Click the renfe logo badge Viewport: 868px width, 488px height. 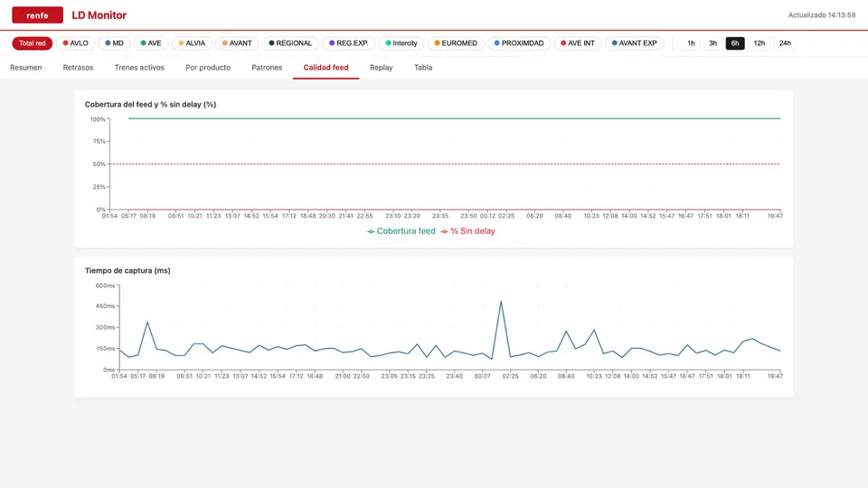click(37, 15)
